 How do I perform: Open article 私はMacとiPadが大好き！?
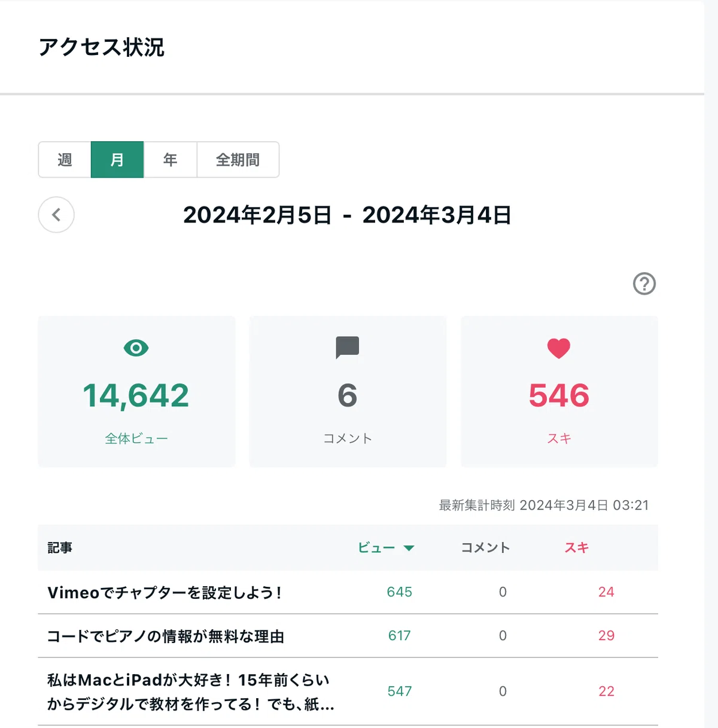pyautogui.click(x=190, y=692)
